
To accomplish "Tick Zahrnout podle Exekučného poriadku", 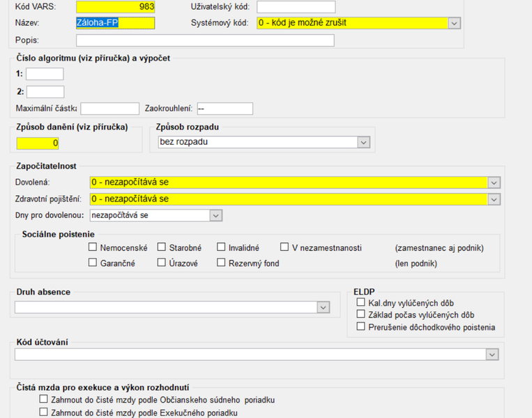I will pyautogui.click(x=43, y=412).
